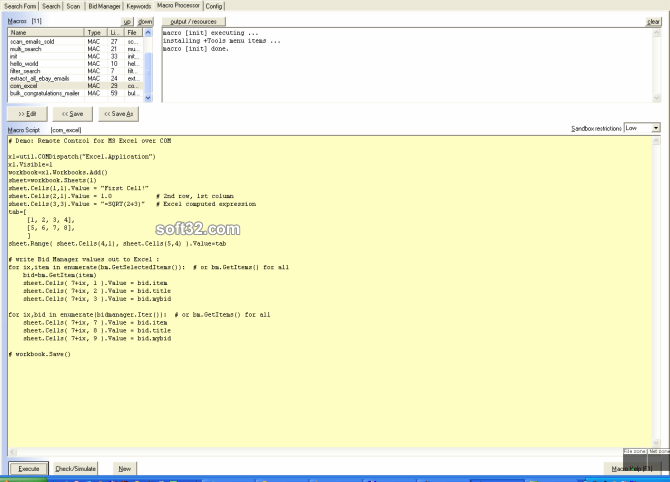Click the 'installing +Tools menu items' output line

[221, 41]
